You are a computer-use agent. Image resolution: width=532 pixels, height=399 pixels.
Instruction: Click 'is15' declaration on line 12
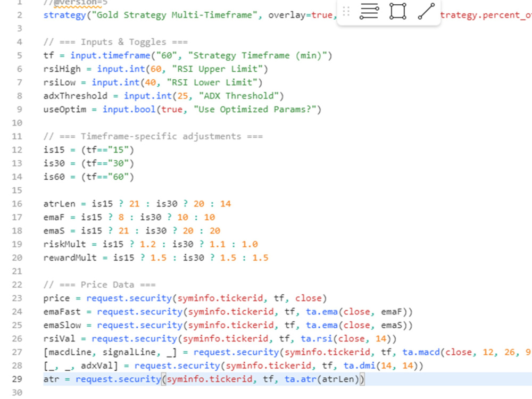[x=54, y=150]
